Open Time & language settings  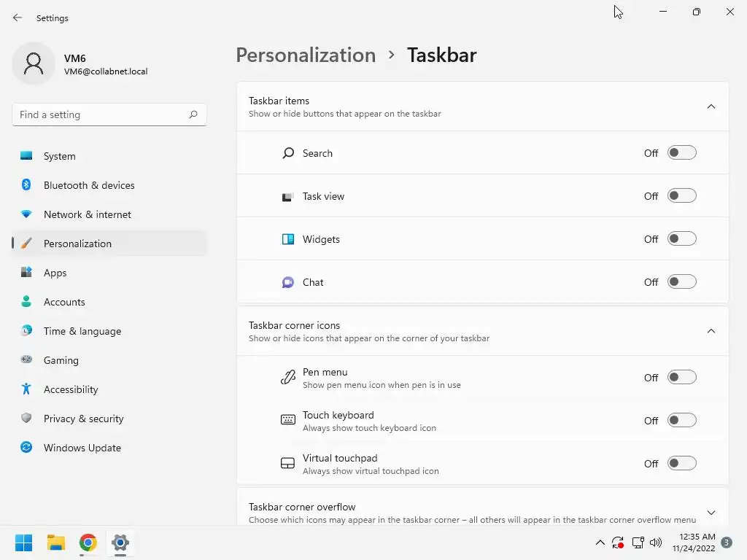pos(109,330)
